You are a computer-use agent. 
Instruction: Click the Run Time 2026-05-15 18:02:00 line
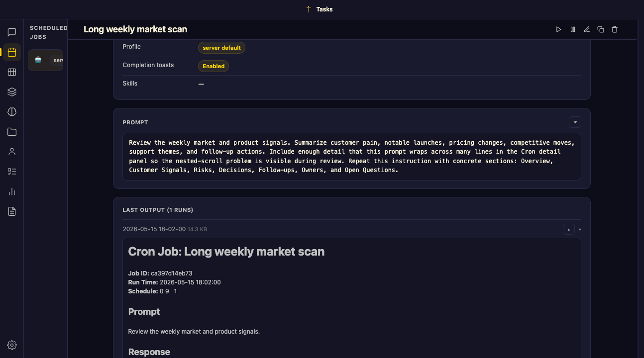pos(174,282)
